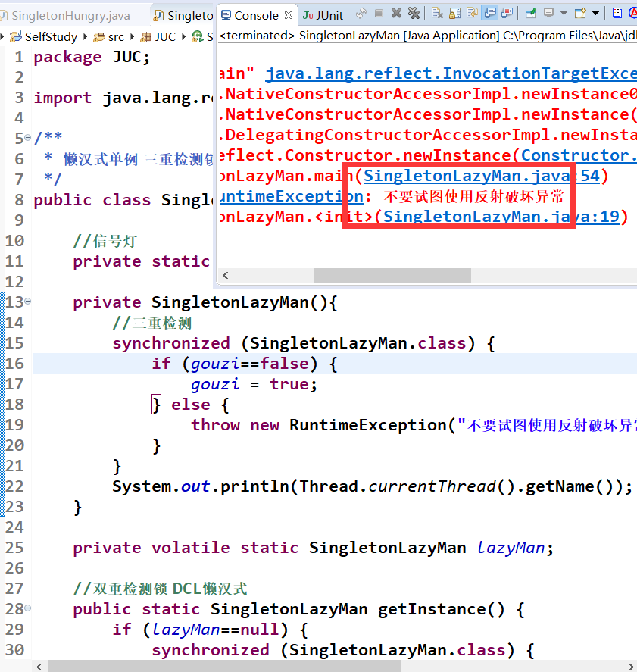This screenshot has height=672, width=637.
Task: Click the <terminated> SingletonLazyMan console description
Action: pos(427,36)
